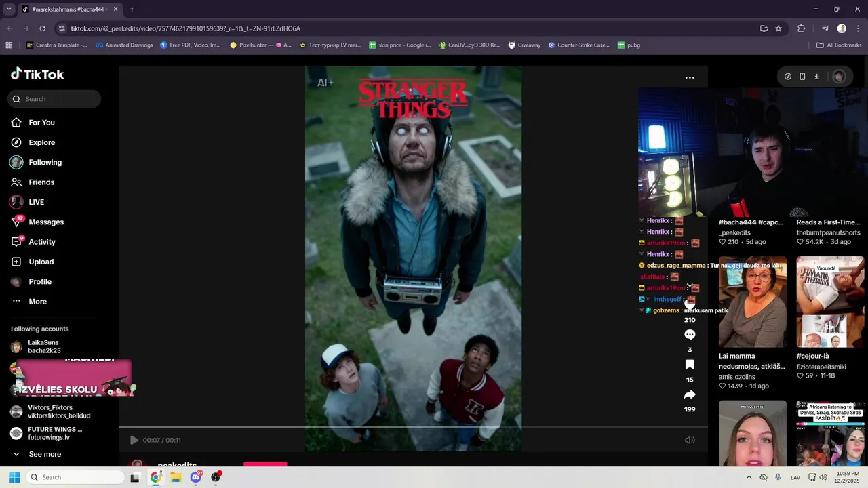Open Discord from the taskbar
The width and height of the screenshot is (868, 488).
tap(196, 477)
